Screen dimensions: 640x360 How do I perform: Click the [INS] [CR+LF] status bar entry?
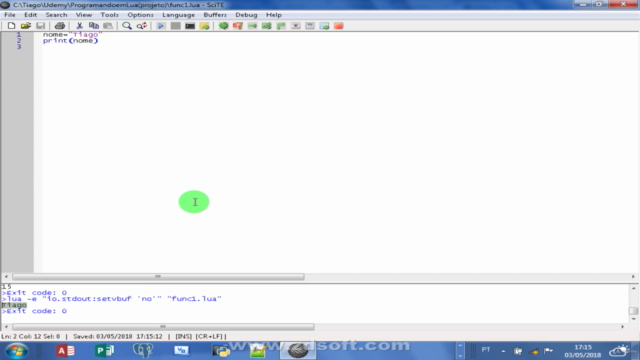199,336
